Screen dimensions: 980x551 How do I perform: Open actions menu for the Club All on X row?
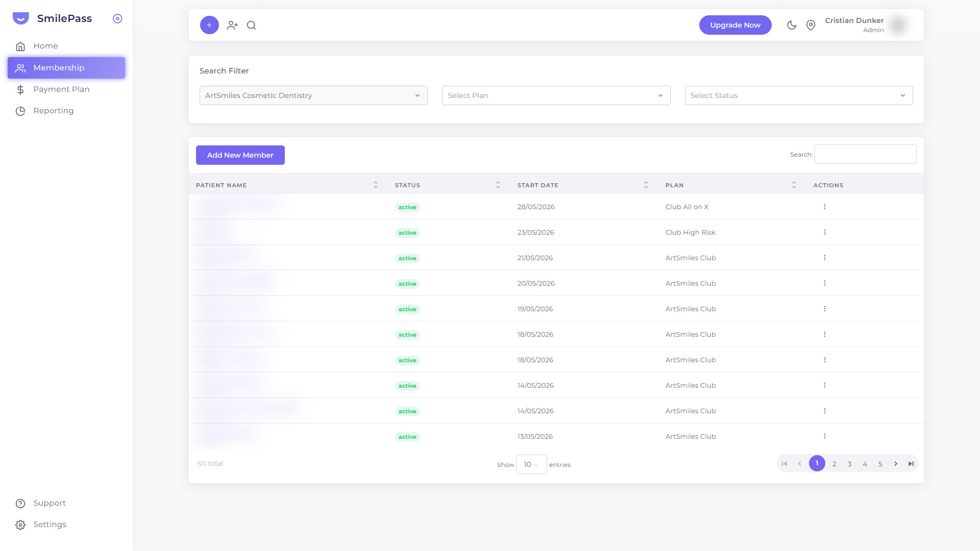(x=824, y=207)
